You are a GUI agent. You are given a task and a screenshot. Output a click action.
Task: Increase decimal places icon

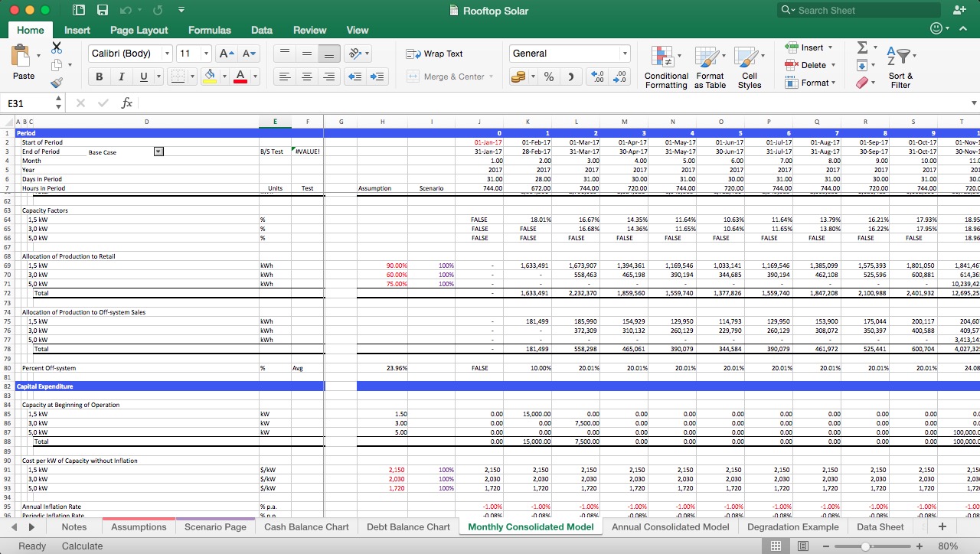pyautogui.click(x=598, y=77)
